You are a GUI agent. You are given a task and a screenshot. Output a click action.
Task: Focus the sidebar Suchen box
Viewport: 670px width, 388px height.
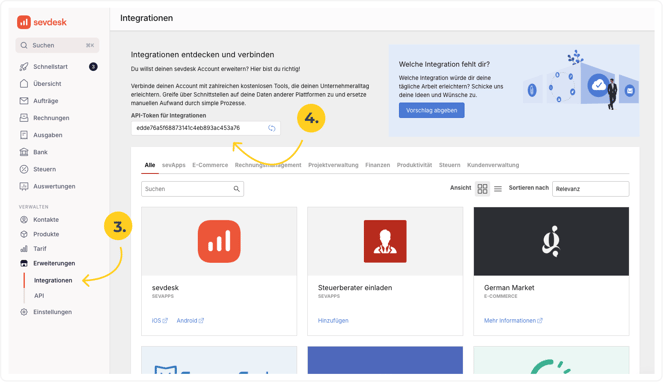[57, 45]
